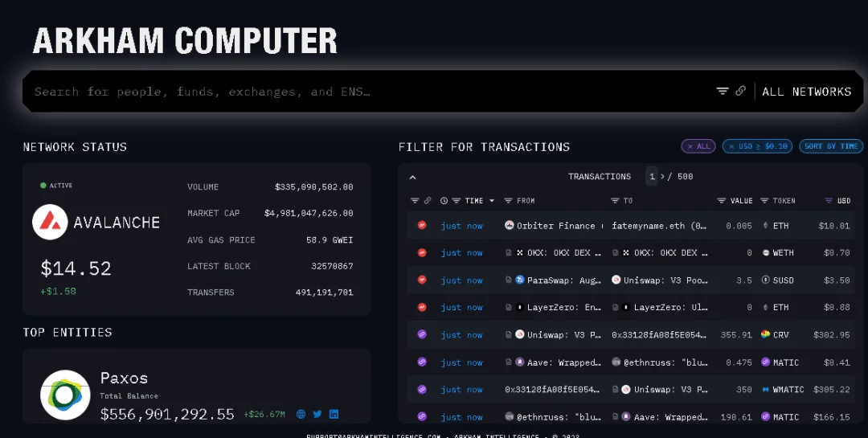Click contract document icon before LayerZero: En...
Image resolution: width=868 pixels, height=438 pixels.
point(508,307)
